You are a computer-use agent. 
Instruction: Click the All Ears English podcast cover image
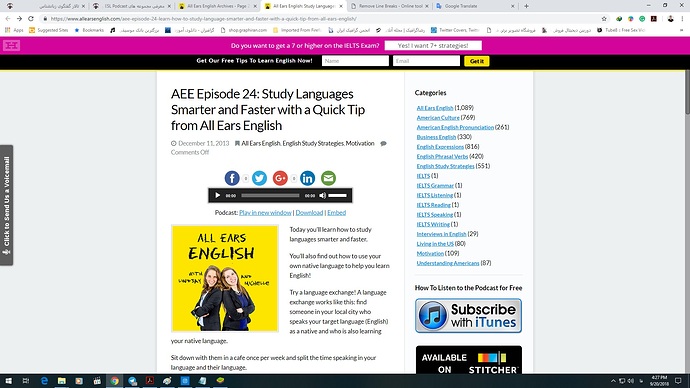click(225, 278)
